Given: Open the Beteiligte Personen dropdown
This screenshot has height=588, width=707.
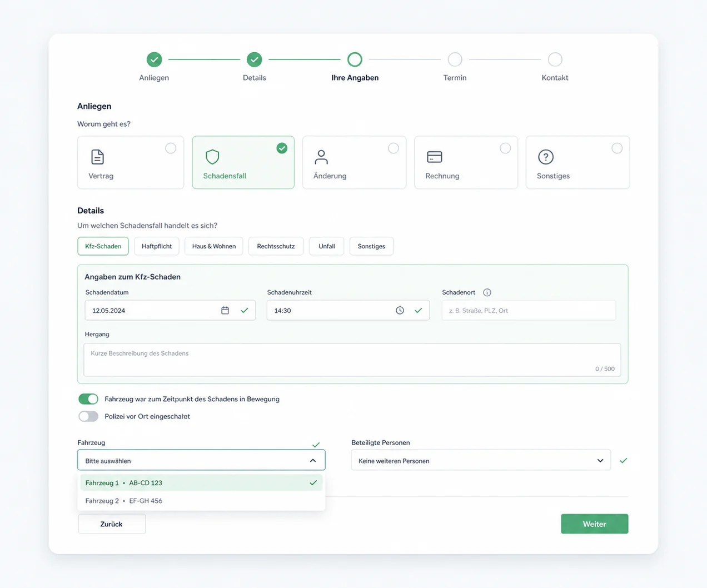Looking at the screenshot, I should 481,460.
